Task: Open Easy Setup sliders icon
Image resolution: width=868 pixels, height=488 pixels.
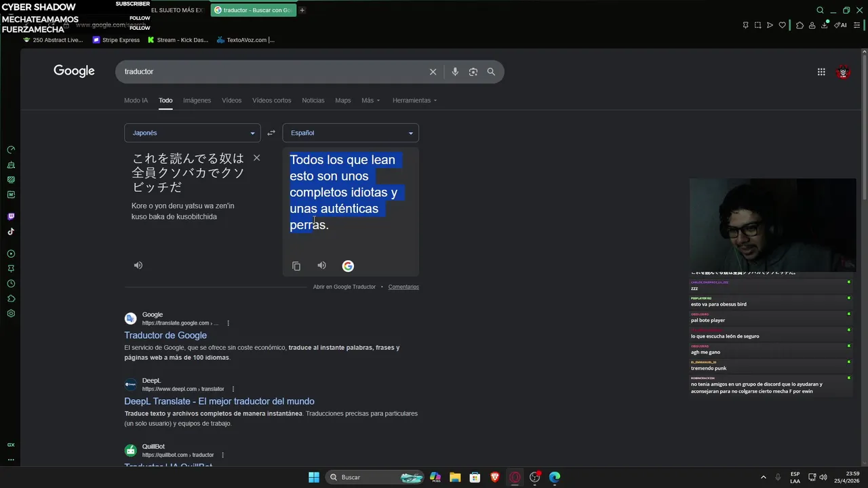Action: tap(857, 25)
